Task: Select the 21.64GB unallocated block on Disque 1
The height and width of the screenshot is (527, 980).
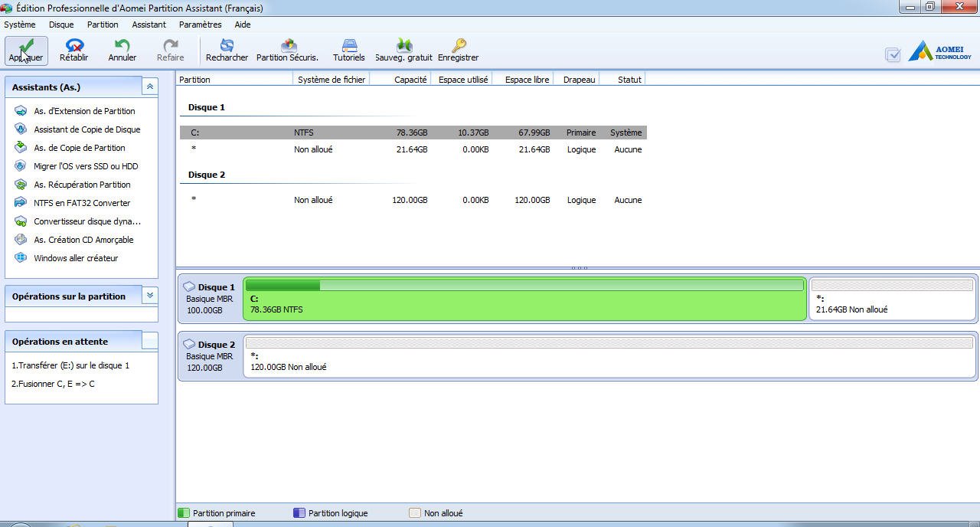Action: tap(893, 299)
